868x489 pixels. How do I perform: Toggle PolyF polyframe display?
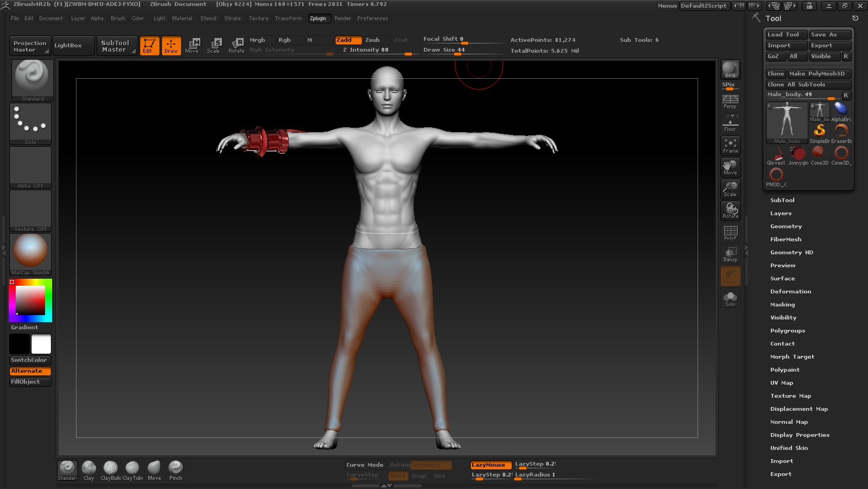[730, 233]
